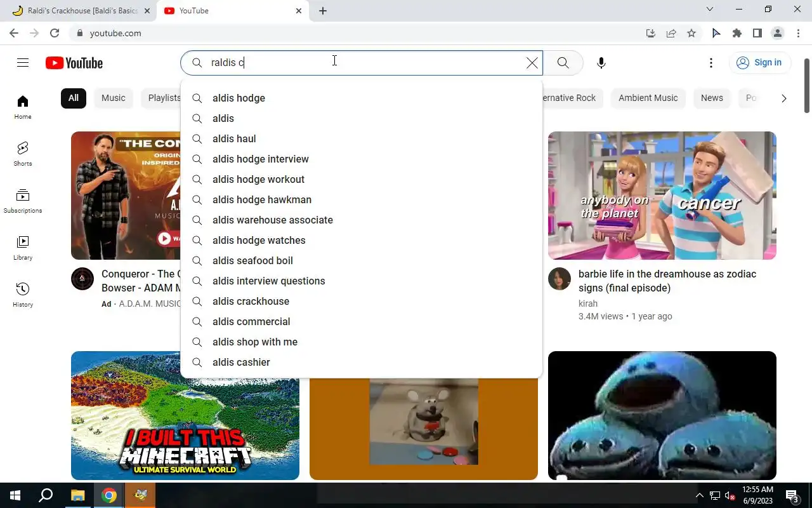This screenshot has height=508, width=812.
Task: Open the 'I Built This Minecraft' thumbnail
Action: pos(185,415)
